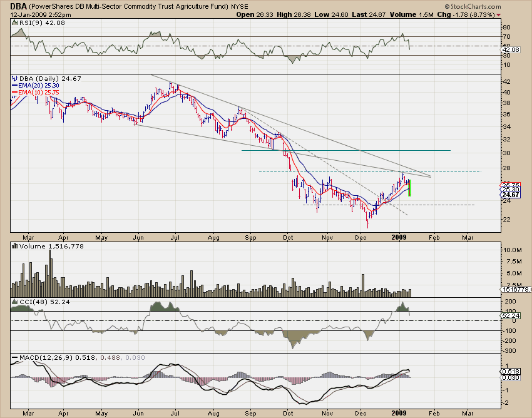Click the 7.5M volume axis label
This screenshot has width=532, height=418.
(514, 262)
